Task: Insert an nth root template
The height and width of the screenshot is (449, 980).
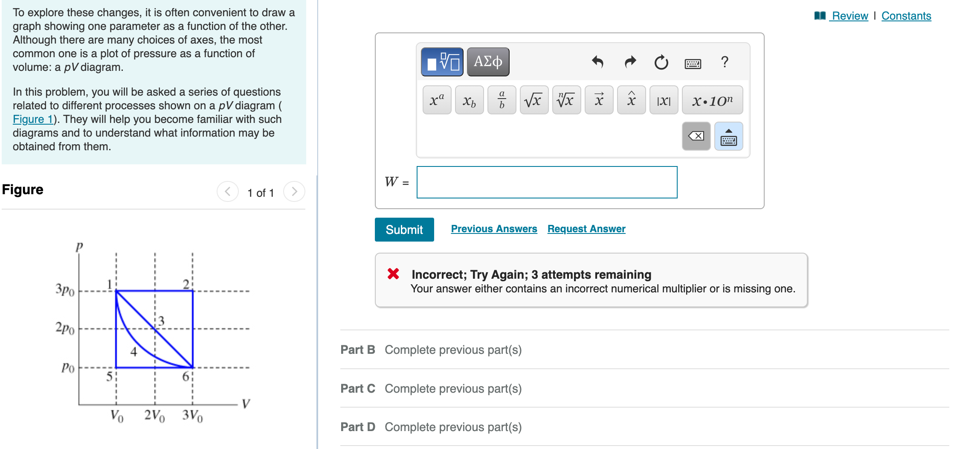Action: pos(566,100)
